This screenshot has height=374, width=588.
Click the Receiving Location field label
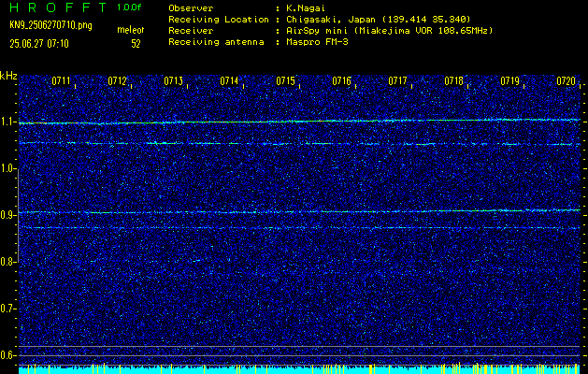pyautogui.click(x=219, y=20)
